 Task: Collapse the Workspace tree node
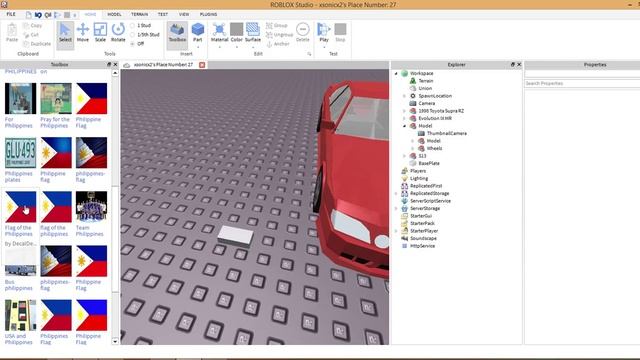click(x=396, y=73)
